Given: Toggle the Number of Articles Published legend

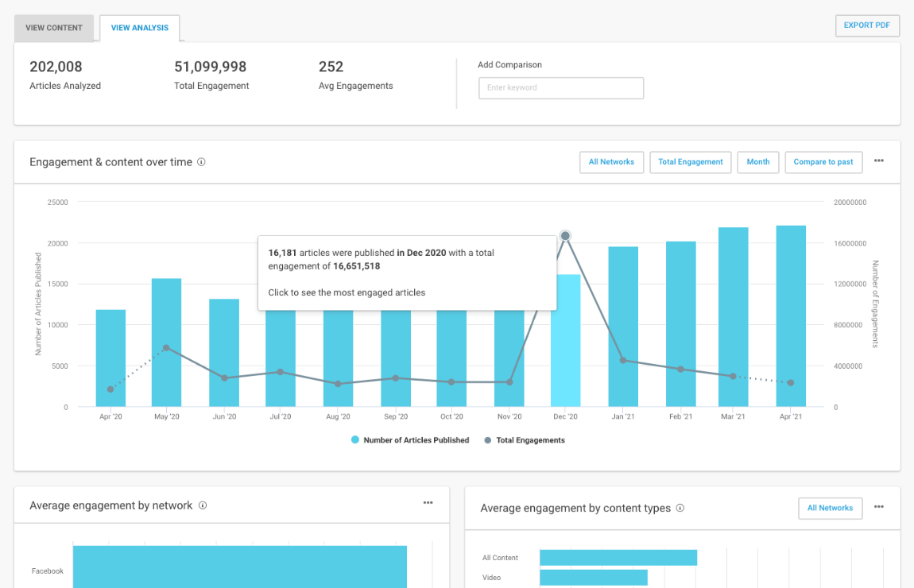Looking at the screenshot, I should coord(410,439).
